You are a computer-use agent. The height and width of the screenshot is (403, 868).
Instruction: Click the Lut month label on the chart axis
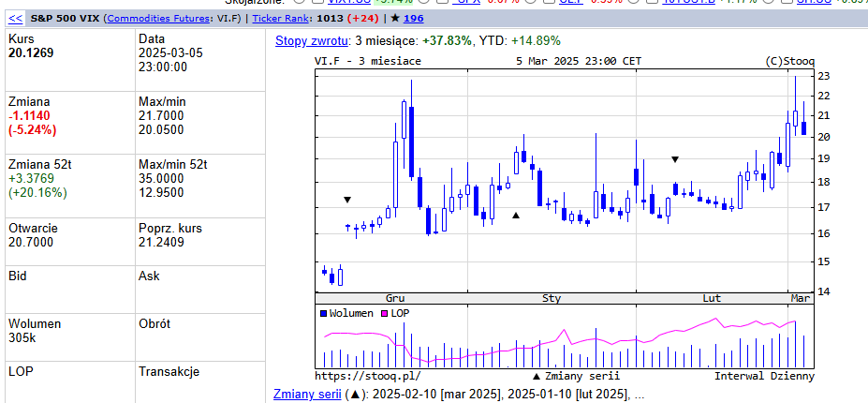point(712,298)
